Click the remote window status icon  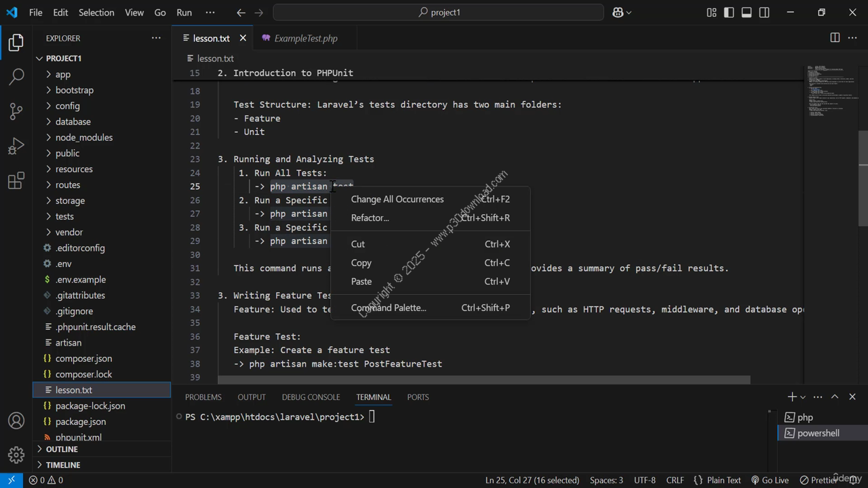coord(11,480)
